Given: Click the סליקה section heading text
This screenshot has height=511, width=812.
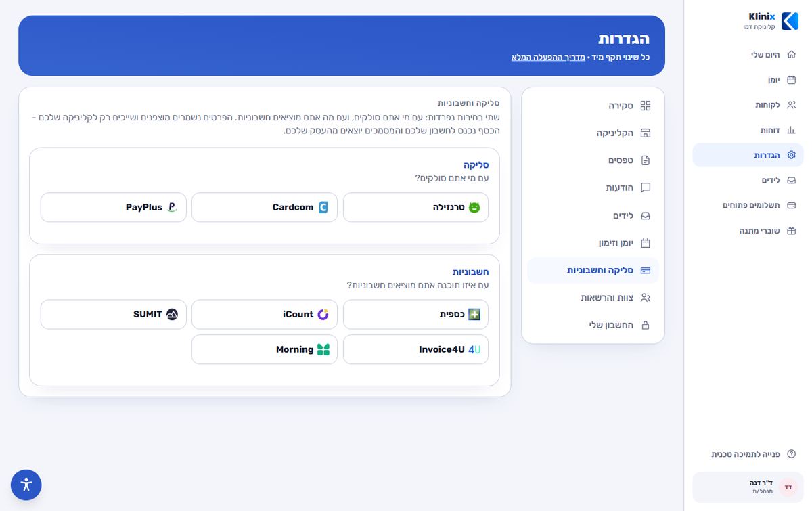Looking at the screenshot, I should coord(476,164).
